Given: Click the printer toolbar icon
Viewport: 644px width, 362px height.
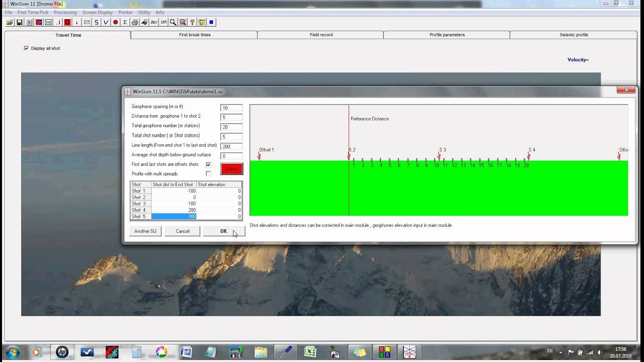Looking at the screenshot, I should tap(134, 22).
